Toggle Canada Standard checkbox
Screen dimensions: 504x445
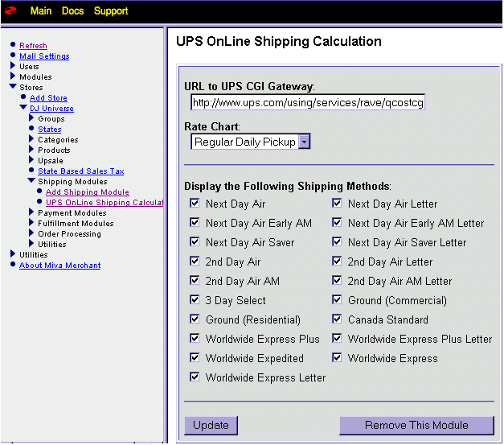click(337, 319)
